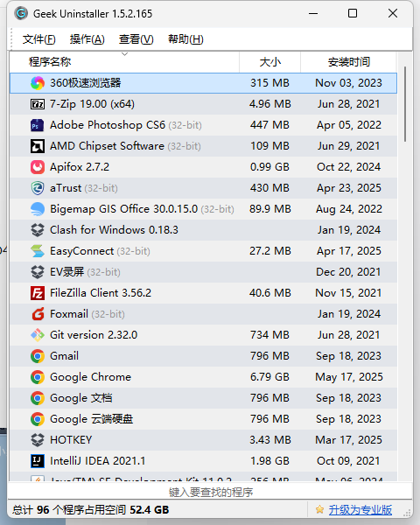Open the 查看(V) menu

tap(136, 39)
